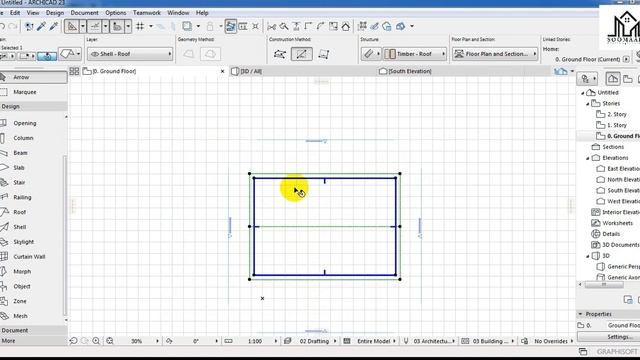640x360 pixels.
Task: Click the trim scissors icon in toolbar
Action: tap(271, 27)
